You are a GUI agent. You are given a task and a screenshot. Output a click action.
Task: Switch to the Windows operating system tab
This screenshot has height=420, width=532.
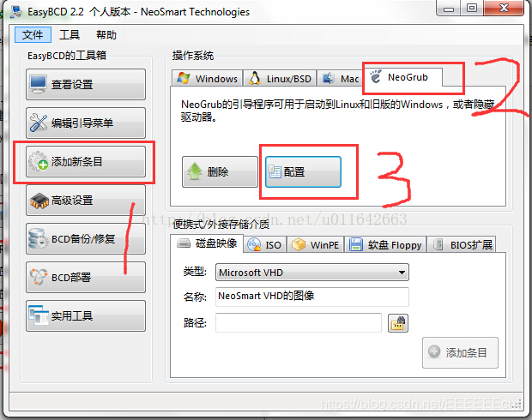point(208,78)
